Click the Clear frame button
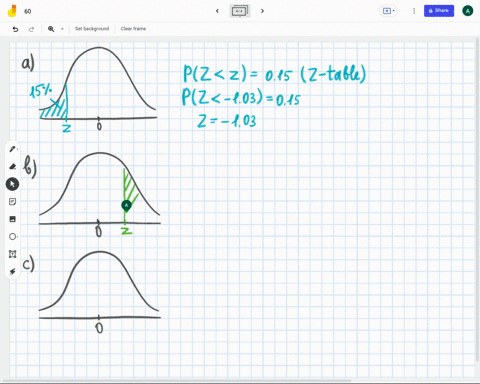This screenshot has height=384, width=480. [133, 29]
